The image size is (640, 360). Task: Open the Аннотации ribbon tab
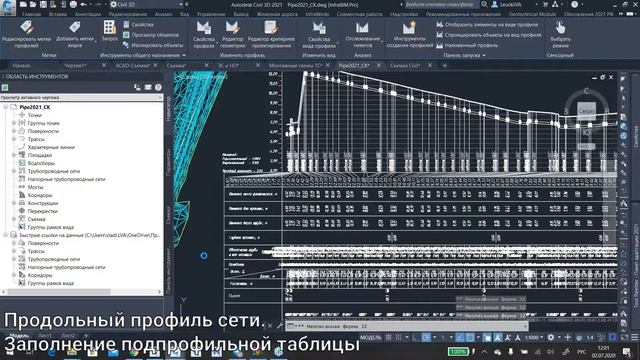[x=88, y=14]
